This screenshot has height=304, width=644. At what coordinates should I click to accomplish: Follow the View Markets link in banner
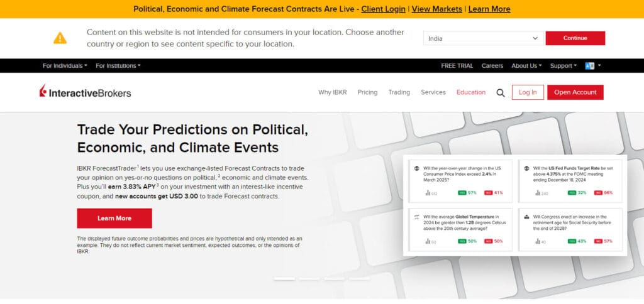tap(436, 9)
